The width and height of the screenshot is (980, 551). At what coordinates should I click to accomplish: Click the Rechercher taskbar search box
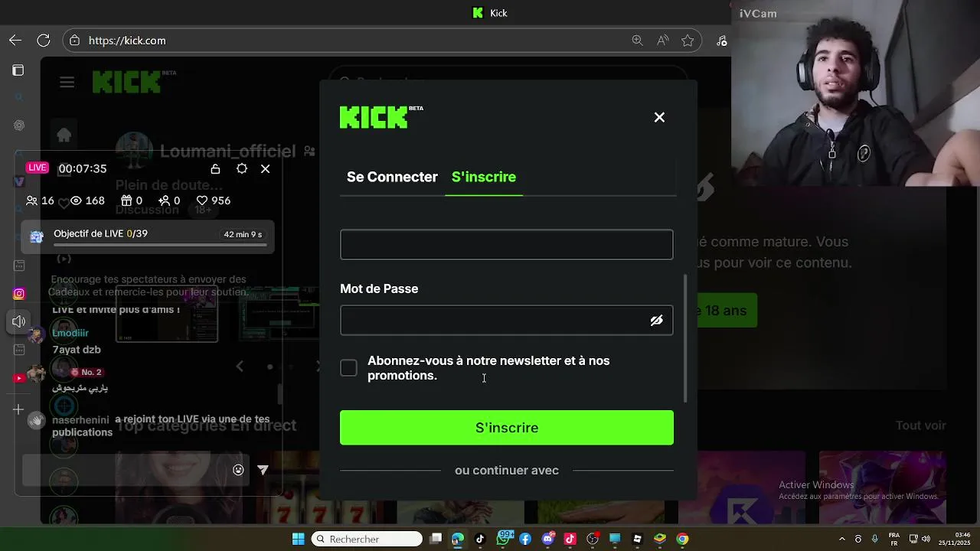367,539
